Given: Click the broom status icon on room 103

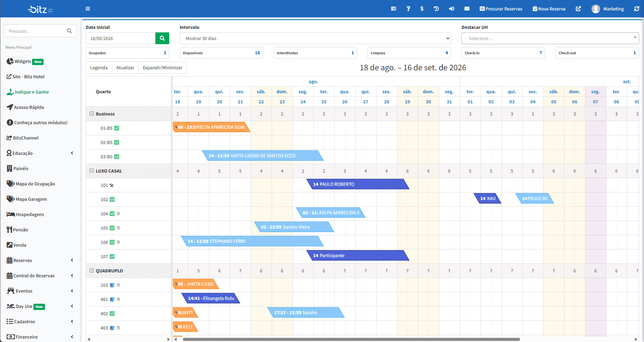Looking at the screenshot, I should click(x=112, y=285).
